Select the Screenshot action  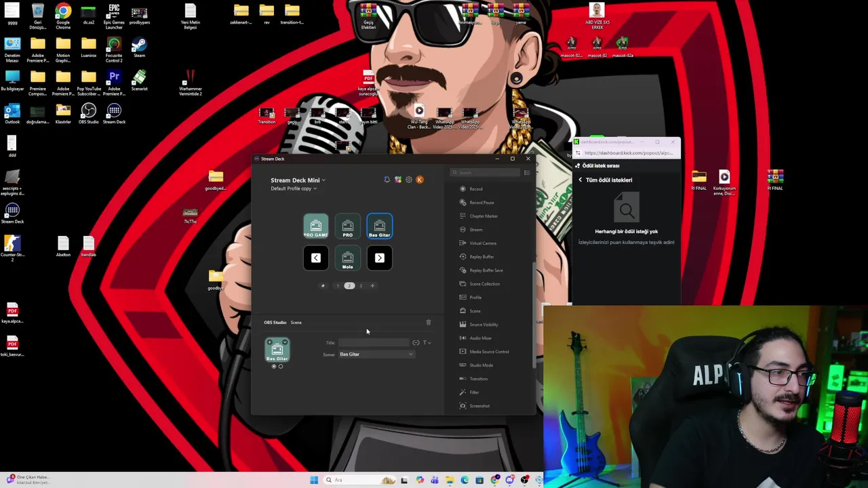pos(475,406)
